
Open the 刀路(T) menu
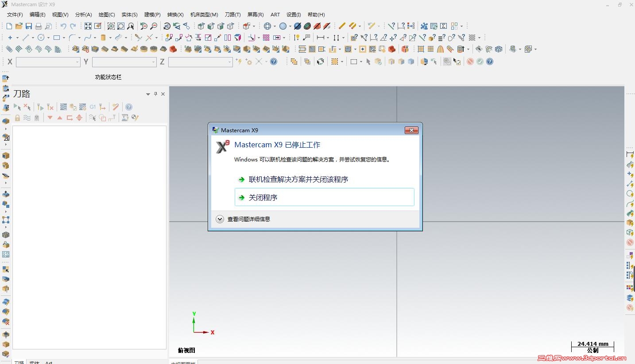[233, 15]
